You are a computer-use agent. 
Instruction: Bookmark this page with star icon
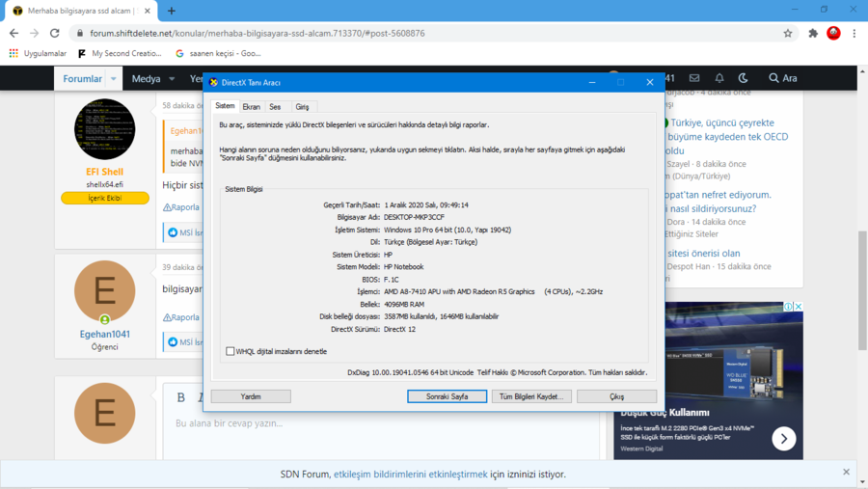(788, 33)
